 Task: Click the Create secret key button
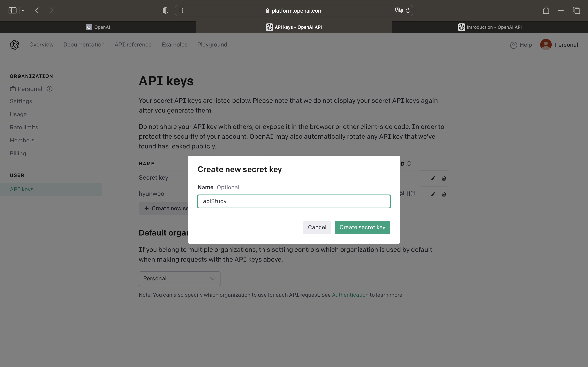coord(362,227)
